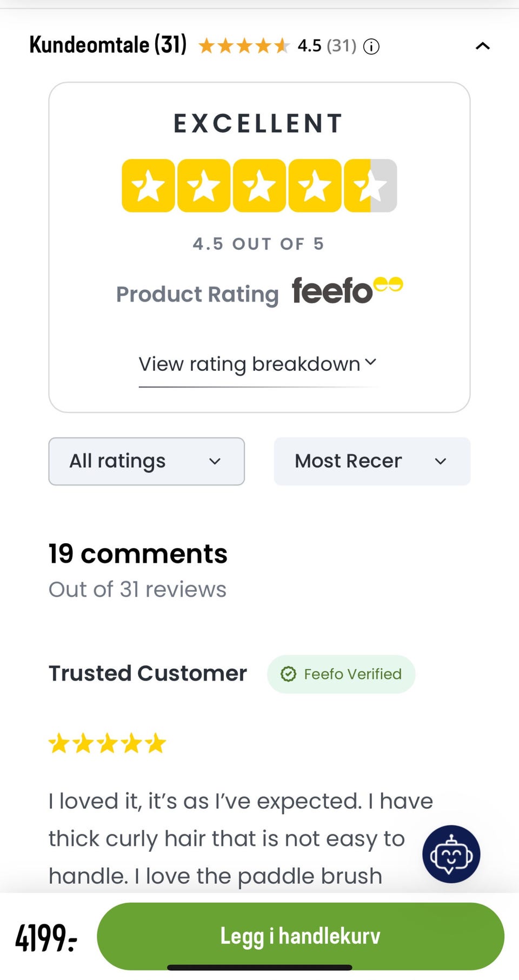The width and height of the screenshot is (519, 980).
Task: Click the 4199:- price label
Action: tap(46, 937)
